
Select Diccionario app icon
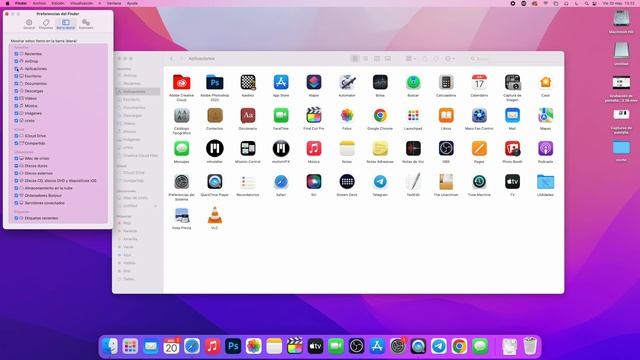248,116
